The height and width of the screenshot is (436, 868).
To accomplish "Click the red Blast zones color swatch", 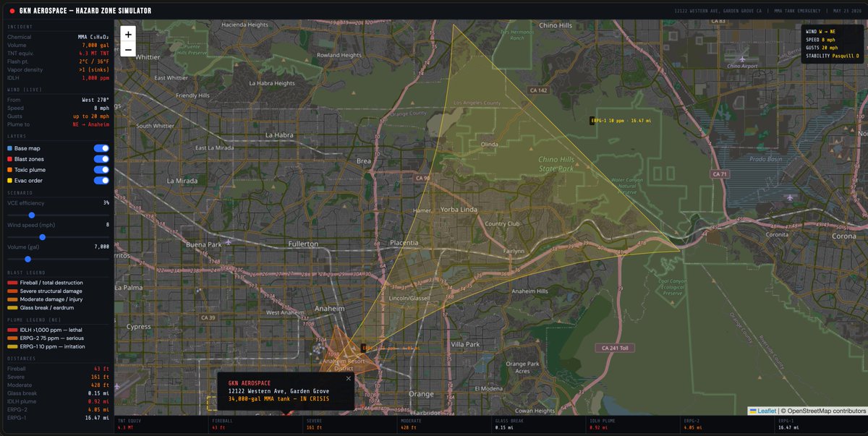I will coord(9,159).
